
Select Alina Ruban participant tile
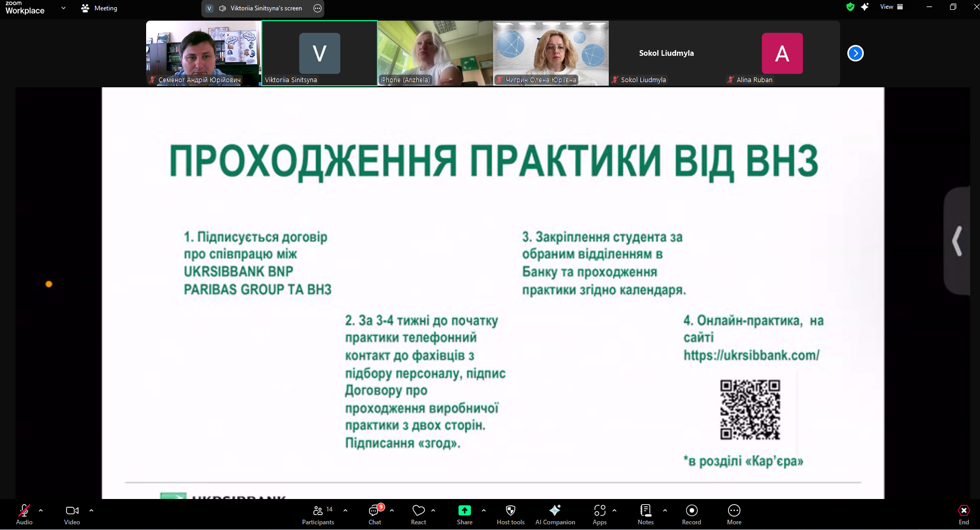click(x=782, y=53)
